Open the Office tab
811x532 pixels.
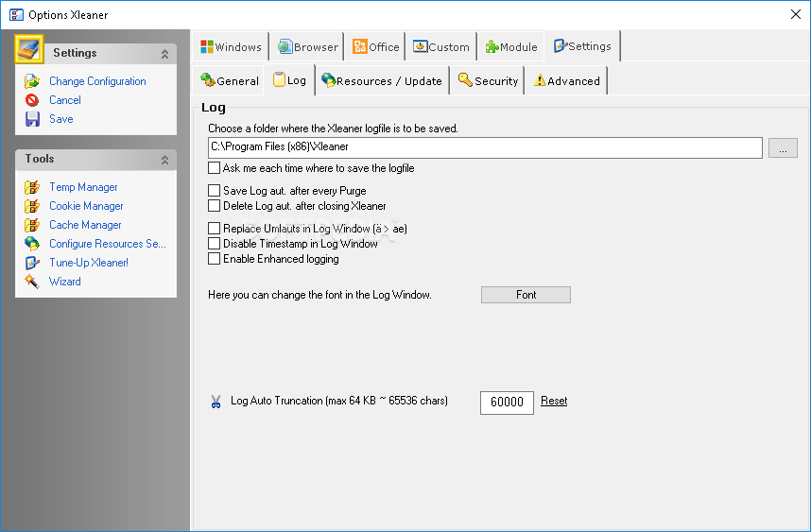(375, 47)
